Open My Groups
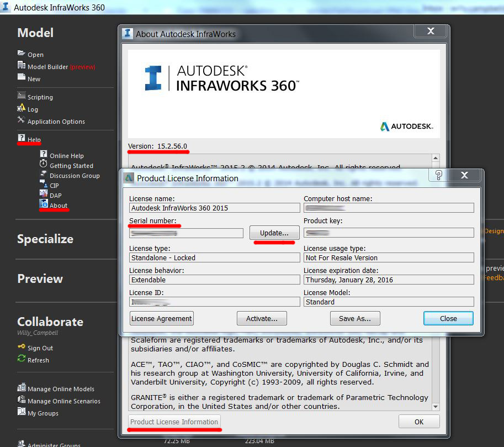Screen dimensions: 504x447 tap(43, 413)
